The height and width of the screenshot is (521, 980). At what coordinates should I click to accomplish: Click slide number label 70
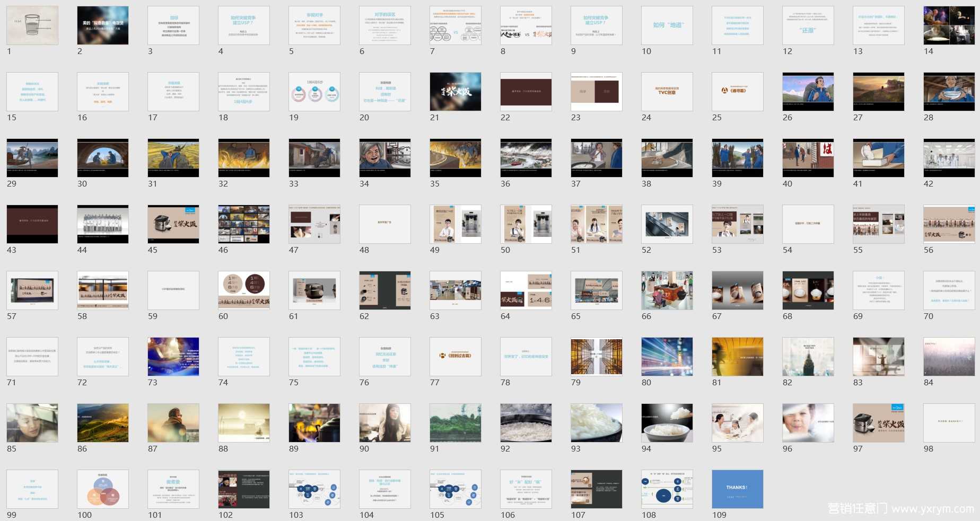(929, 316)
